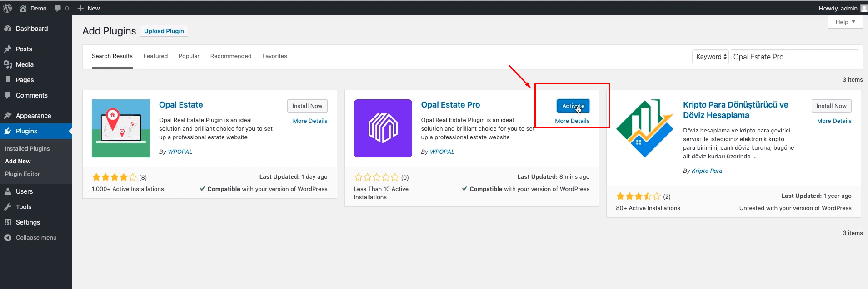View More Details for Opal Estate Pro
The width and height of the screenshot is (868, 289).
[x=572, y=121]
